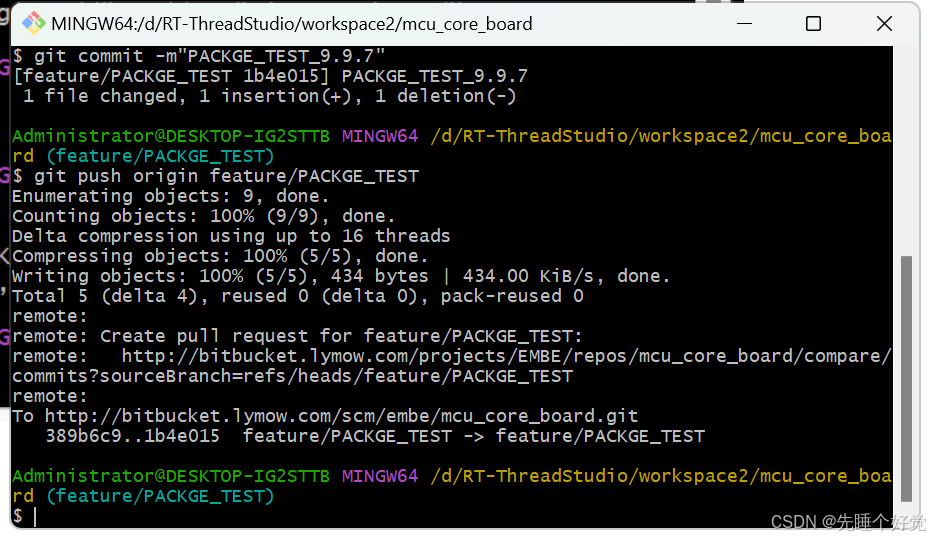Click the git push origin feature/PACKGE_TEST command
The image size is (930, 538).
[216, 176]
